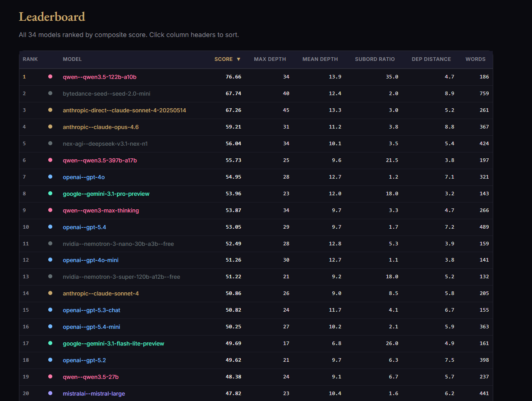Open openai--gpt-4o model entry
Screen dimensions: 532x401
coord(83,177)
